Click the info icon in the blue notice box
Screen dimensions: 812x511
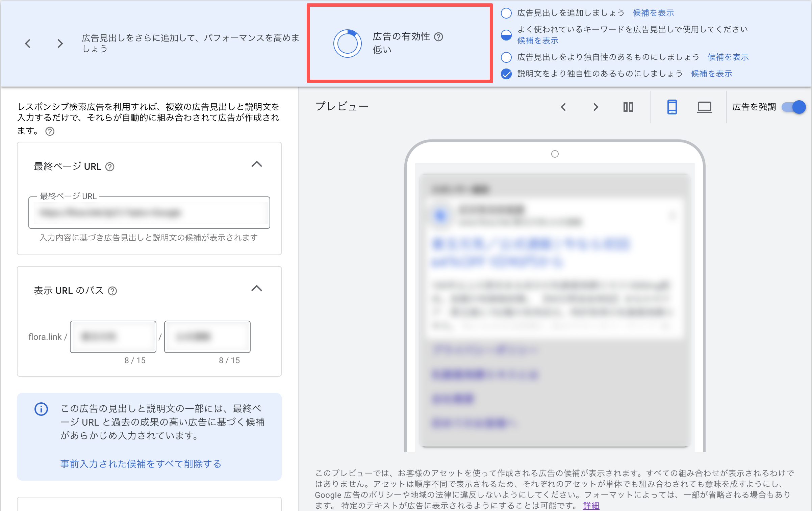[41, 409]
